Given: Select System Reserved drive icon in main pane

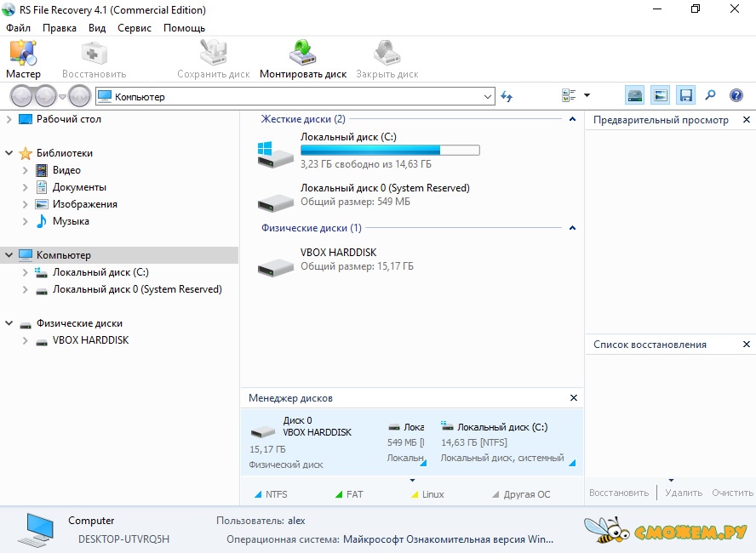Looking at the screenshot, I should [x=275, y=202].
